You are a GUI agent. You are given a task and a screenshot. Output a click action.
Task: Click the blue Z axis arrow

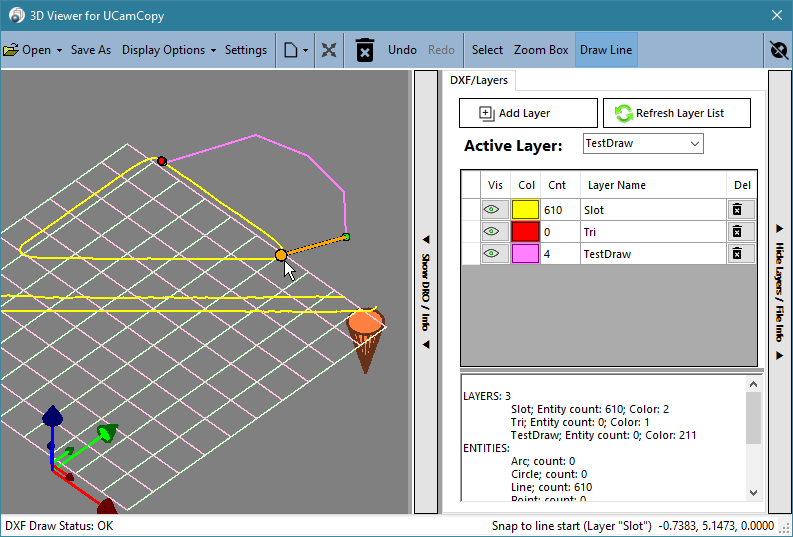(53, 416)
